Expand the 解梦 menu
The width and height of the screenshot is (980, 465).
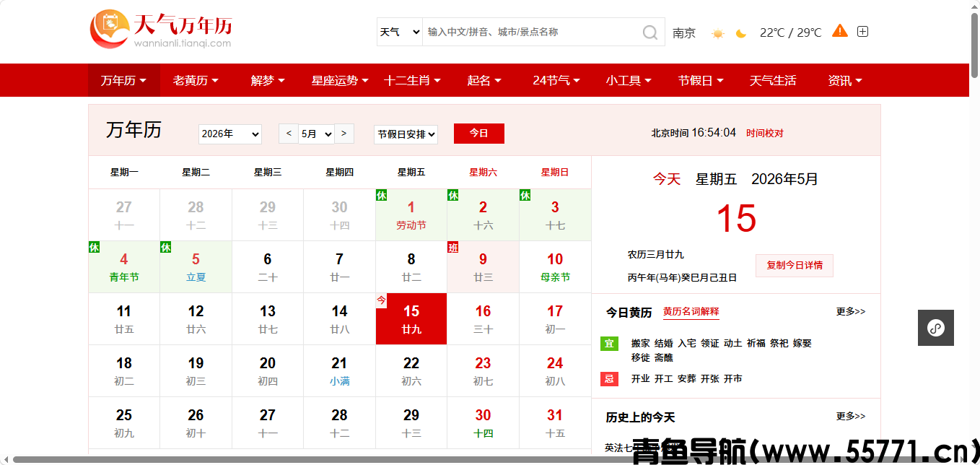pos(268,80)
